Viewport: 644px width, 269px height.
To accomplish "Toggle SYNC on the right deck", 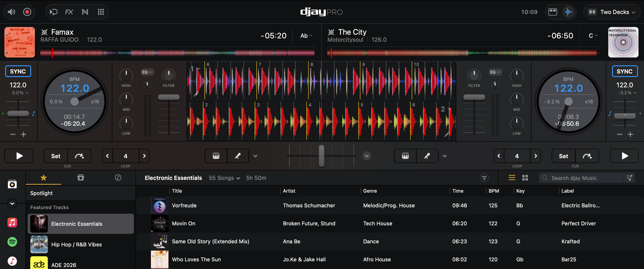I will [x=624, y=72].
